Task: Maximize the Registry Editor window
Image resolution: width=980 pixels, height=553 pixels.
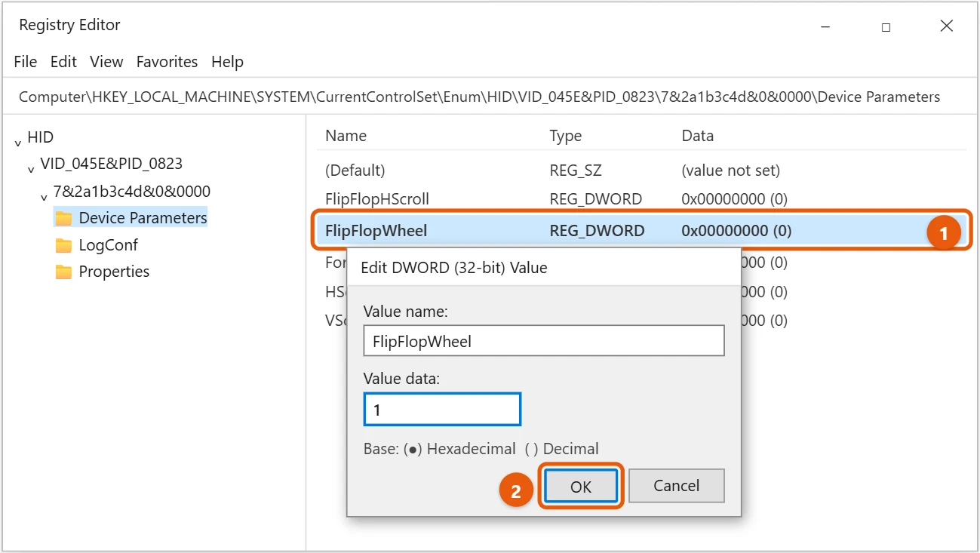Action: coord(886,27)
